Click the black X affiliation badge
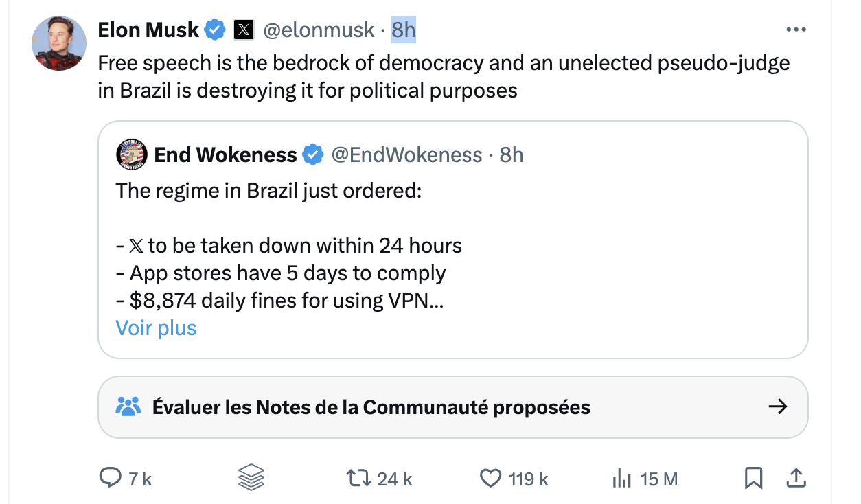Screen dimensions: 861x504 click(244, 30)
